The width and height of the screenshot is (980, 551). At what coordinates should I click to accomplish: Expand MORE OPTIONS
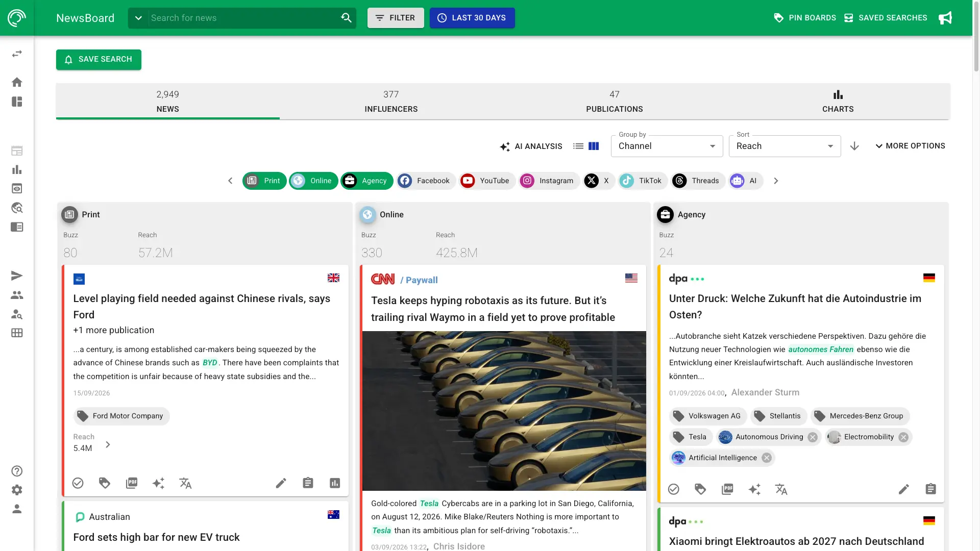tap(910, 146)
